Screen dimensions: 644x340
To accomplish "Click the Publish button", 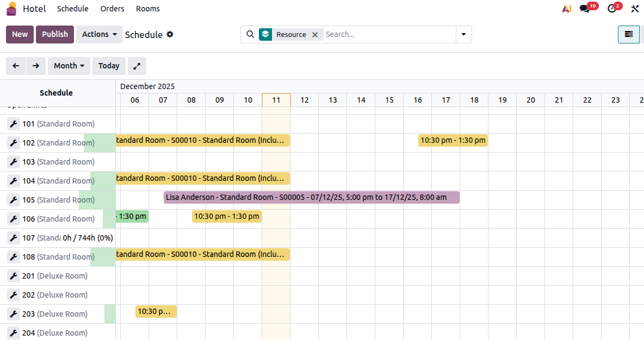I will tap(55, 34).
